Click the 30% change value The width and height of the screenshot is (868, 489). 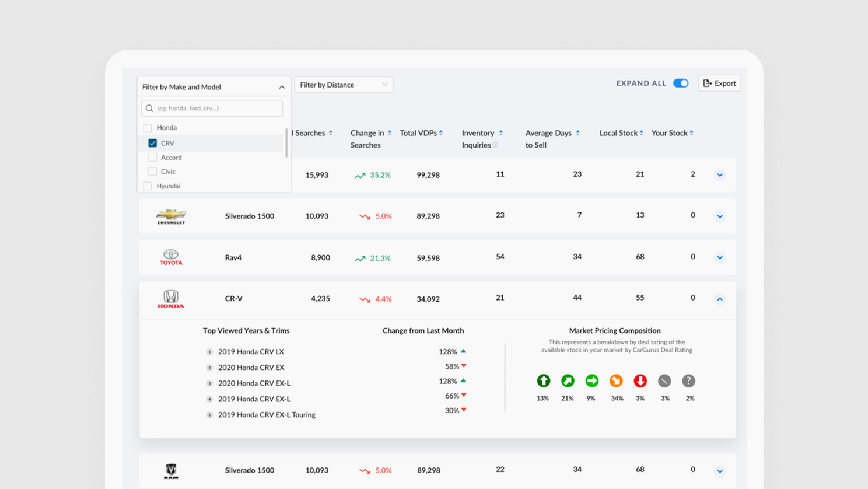point(452,411)
